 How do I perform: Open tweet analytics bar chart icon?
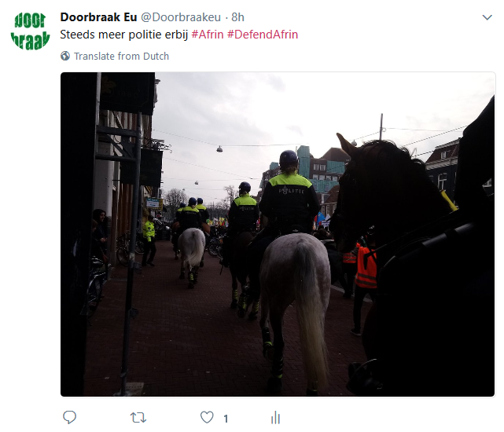point(275,418)
